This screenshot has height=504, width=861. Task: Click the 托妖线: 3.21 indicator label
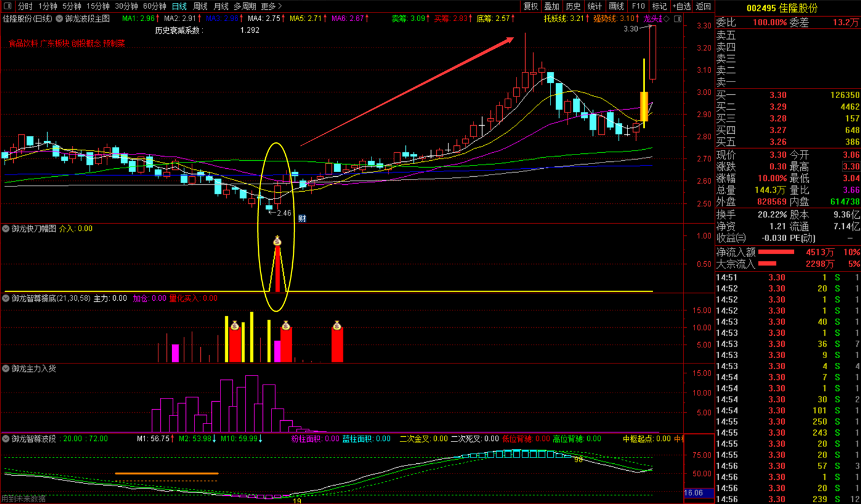(567, 18)
